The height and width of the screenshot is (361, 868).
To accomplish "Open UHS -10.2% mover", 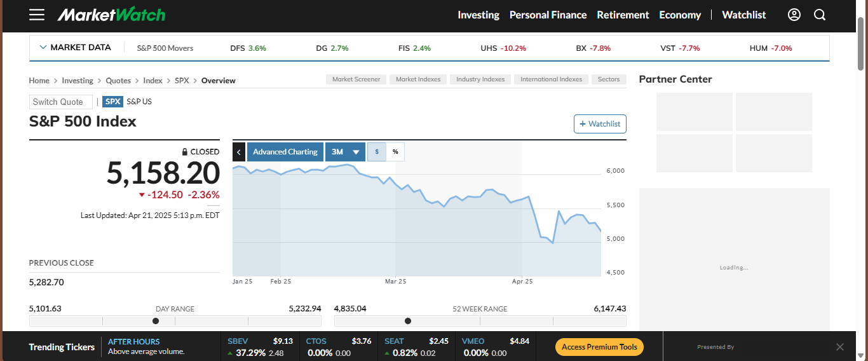I will tap(503, 48).
